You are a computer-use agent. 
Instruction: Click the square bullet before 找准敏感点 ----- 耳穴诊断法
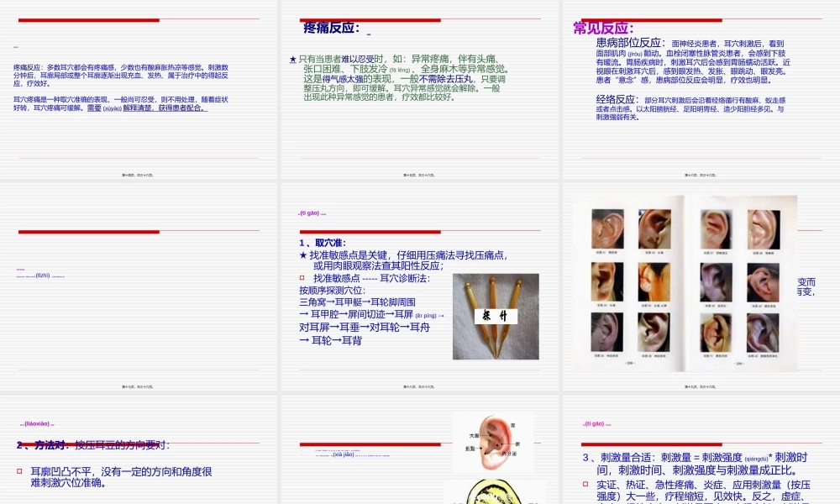coord(302,278)
